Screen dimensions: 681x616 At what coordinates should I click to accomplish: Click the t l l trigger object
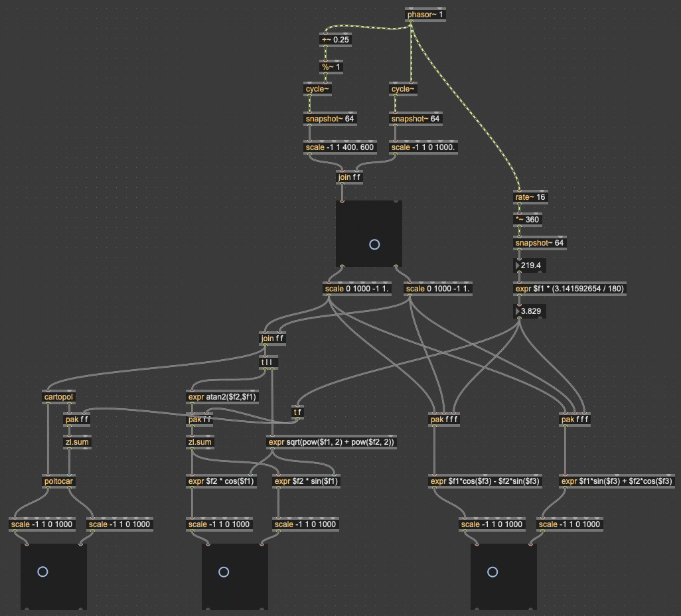(269, 362)
